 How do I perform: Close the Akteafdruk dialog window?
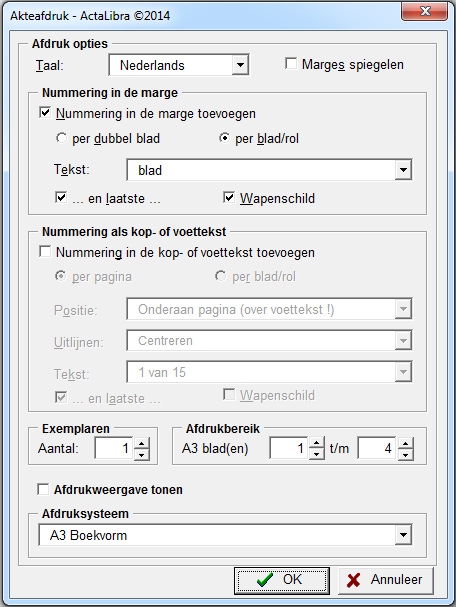(425, 11)
